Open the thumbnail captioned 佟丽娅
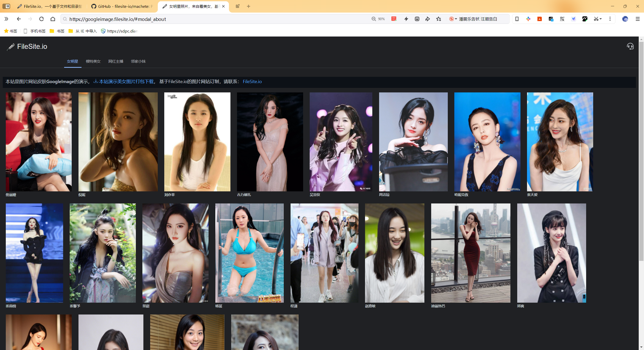 tap(39, 142)
